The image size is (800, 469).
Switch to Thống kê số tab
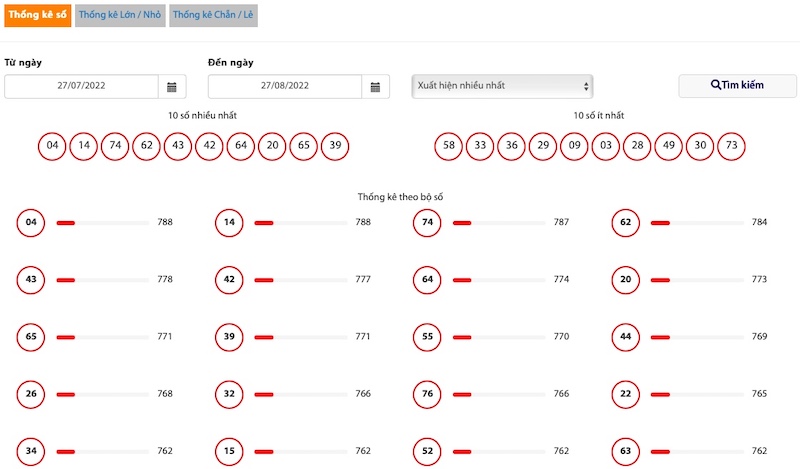coord(38,15)
